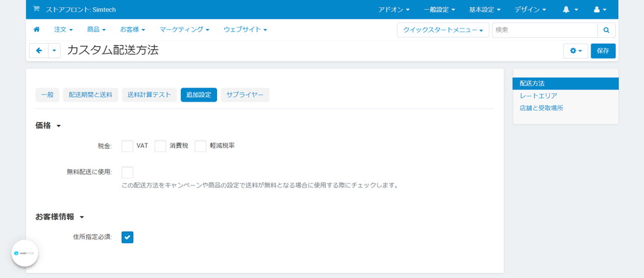Open the dropdown caret beside back arrow
644x278 pixels.
tap(55, 50)
